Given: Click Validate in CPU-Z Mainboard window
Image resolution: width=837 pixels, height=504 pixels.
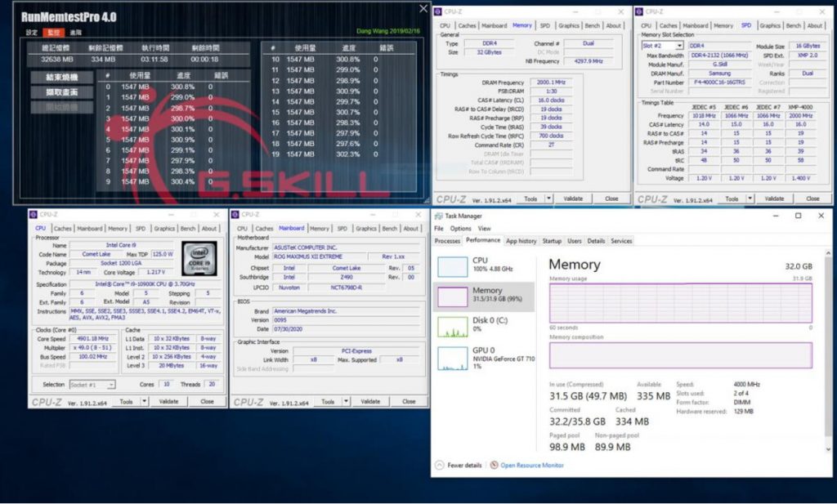Looking at the screenshot, I should tap(370, 401).
